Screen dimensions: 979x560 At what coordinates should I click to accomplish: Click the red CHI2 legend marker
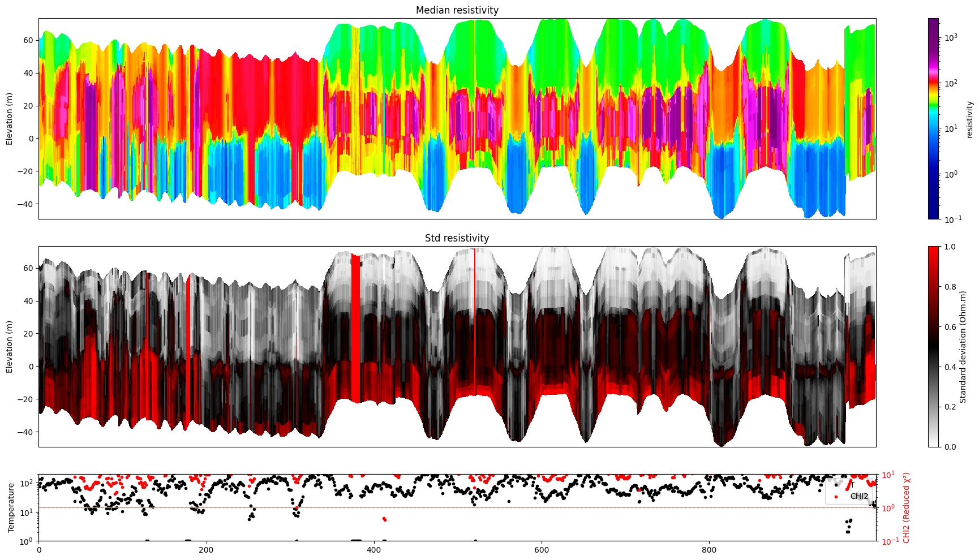(x=836, y=496)
